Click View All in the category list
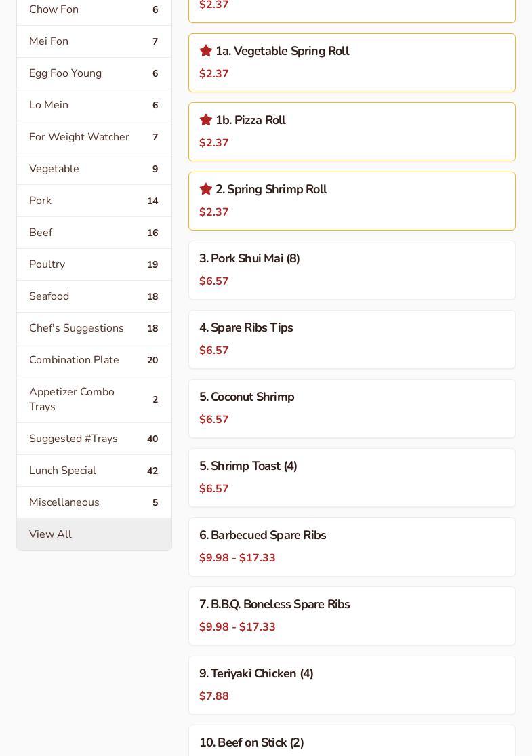The width and height of the screenshot is (532, 756). 94,534
